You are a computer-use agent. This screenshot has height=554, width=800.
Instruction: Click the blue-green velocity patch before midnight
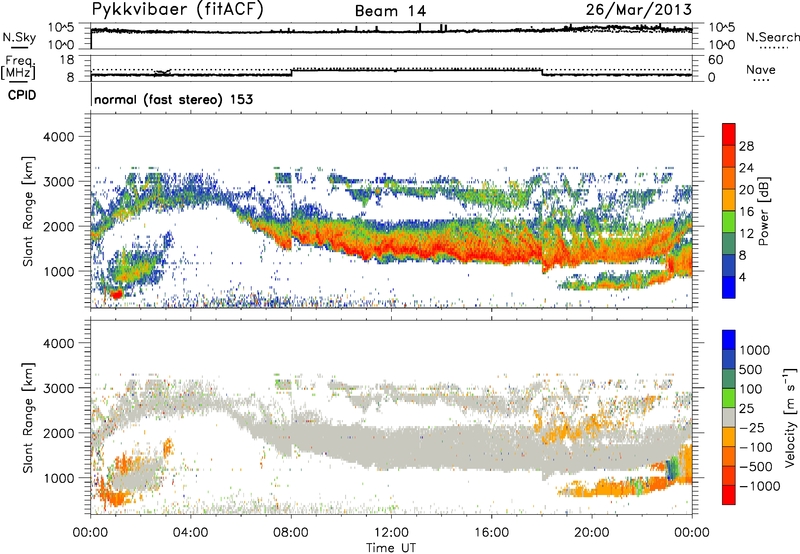671,469
